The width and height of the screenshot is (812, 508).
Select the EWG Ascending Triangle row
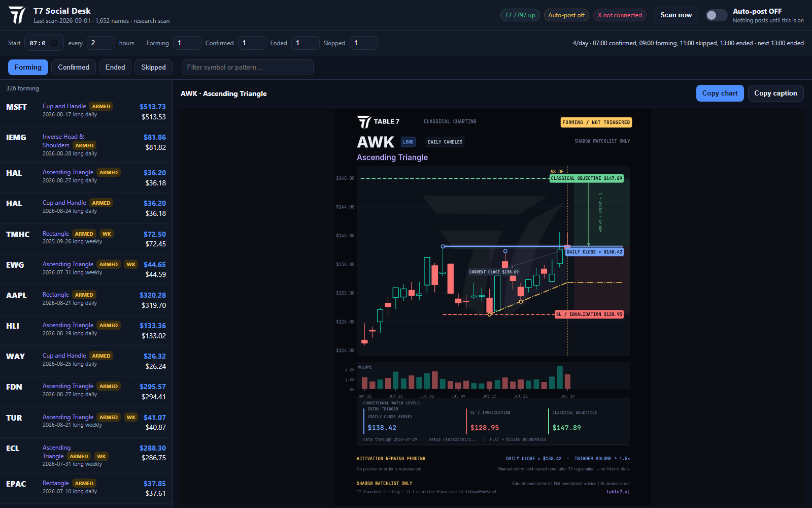86,270
